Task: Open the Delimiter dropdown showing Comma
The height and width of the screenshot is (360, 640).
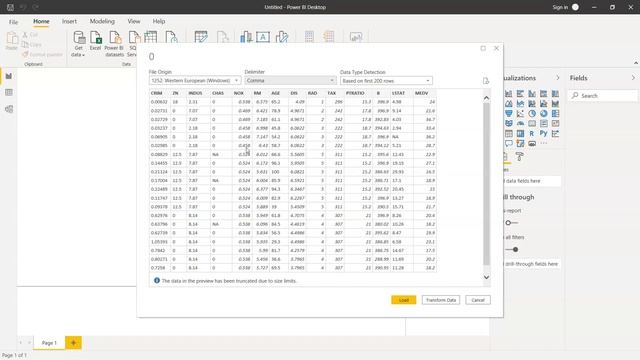Action: click(290, 81)
